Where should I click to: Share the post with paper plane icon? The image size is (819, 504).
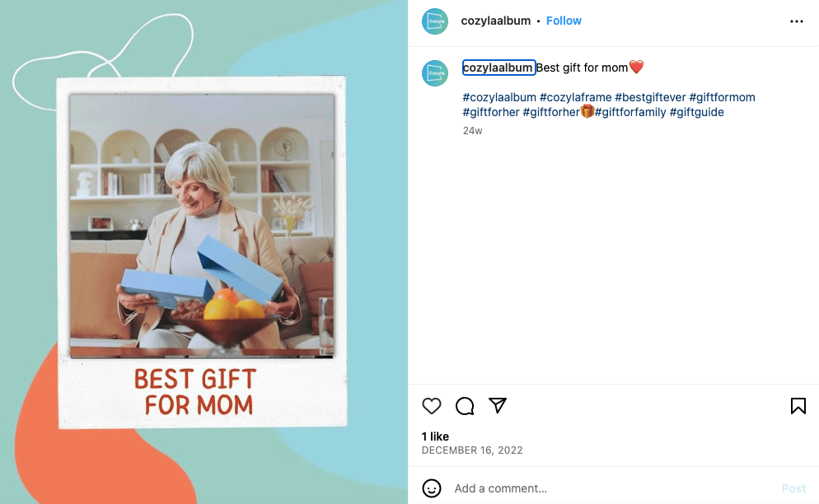(498, 405)
